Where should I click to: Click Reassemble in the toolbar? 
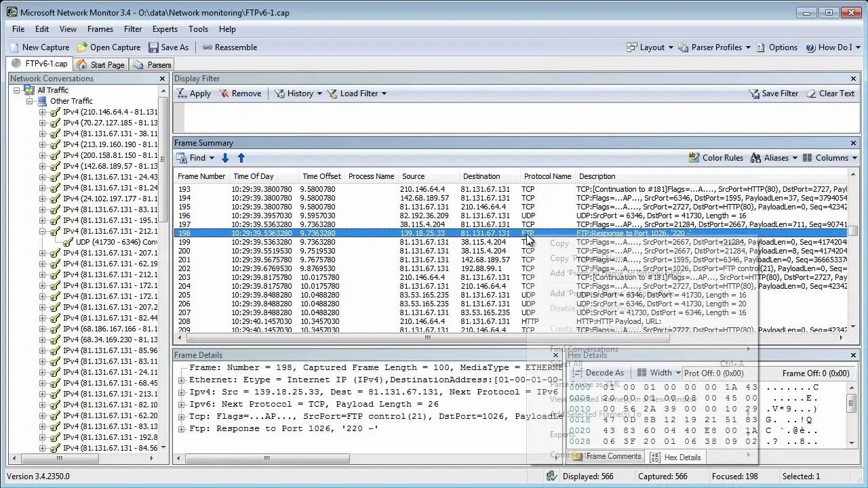[230, 47]
